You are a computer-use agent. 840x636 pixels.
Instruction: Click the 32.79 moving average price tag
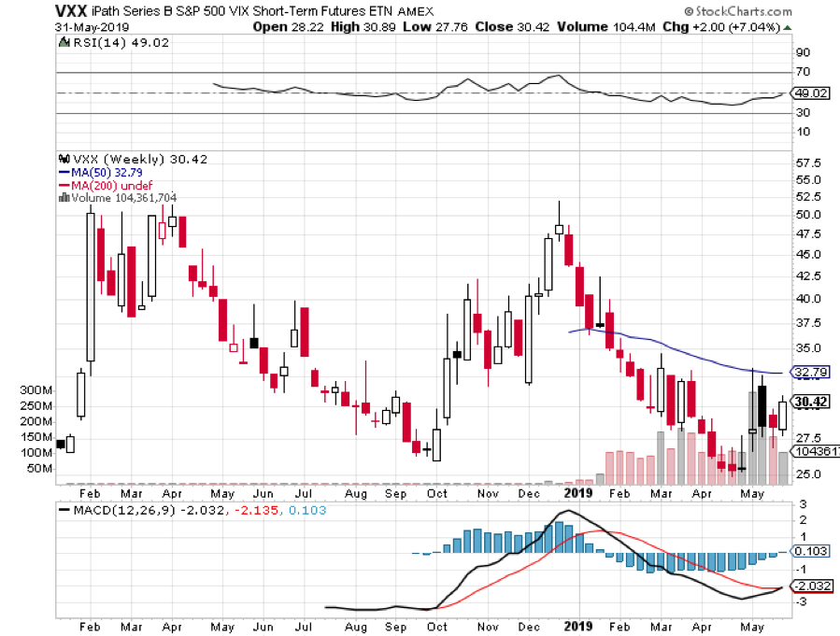pos(810,372)
